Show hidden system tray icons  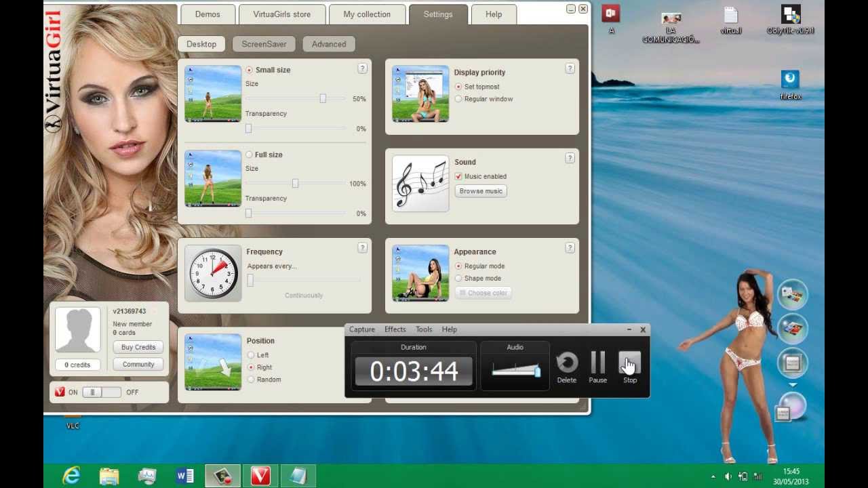point(713,476)
